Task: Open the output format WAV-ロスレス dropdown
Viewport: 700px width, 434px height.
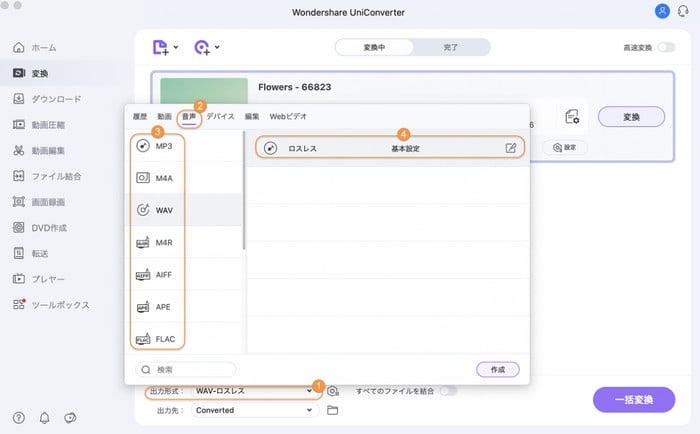Action: [x=254, y=391]
